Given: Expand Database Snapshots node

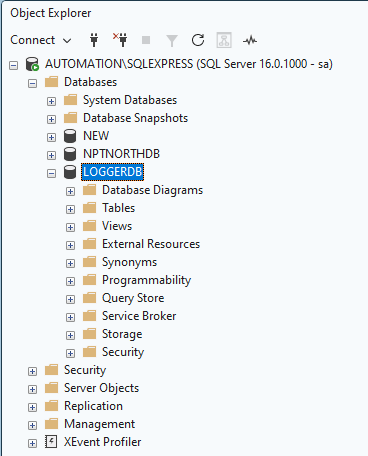Looking at the screenshot, I should (x=51, y=119).
